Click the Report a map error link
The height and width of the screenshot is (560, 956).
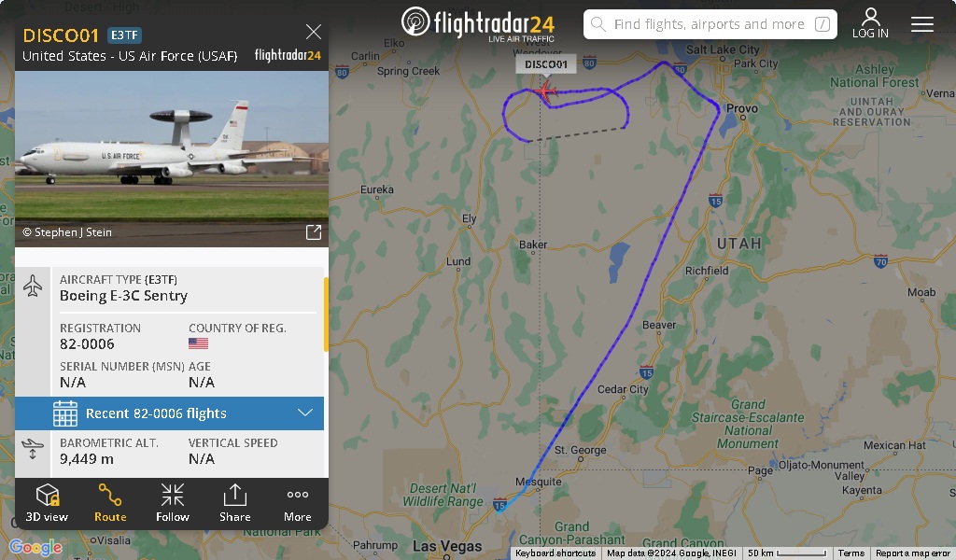point(913,553)
